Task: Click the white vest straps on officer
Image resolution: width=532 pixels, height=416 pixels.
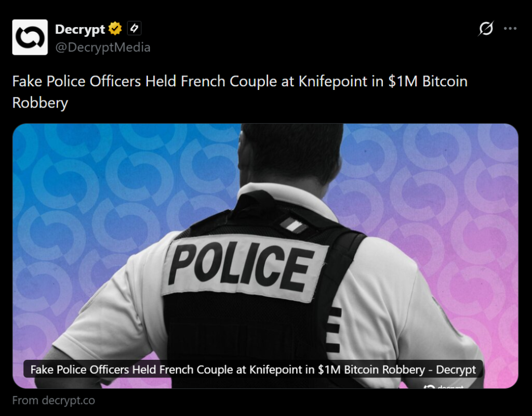Action: pos(334,329)
